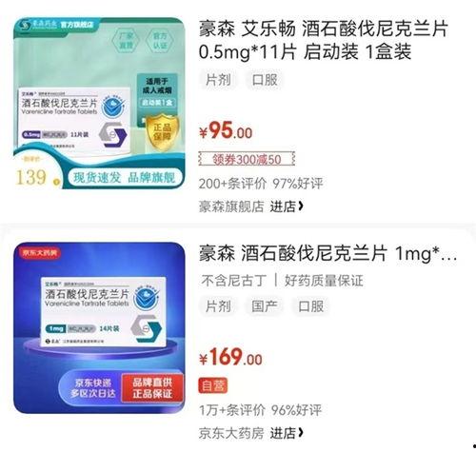This screenshot has width=476, height=452.
Task: Click the 片剂 tag under the second product
Action: pyautogui.click(x=218, y=306)
